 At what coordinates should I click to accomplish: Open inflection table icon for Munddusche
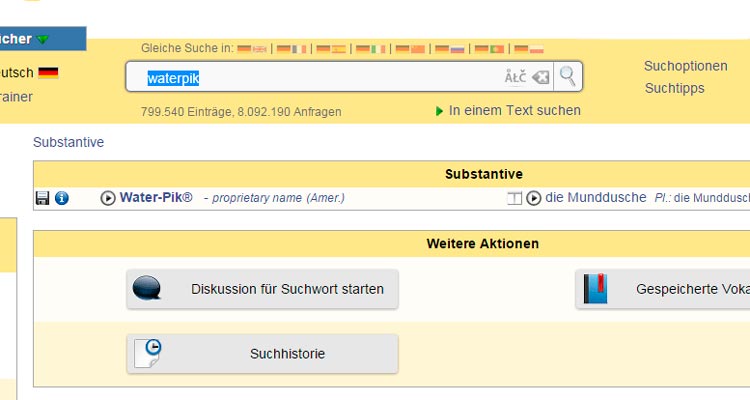coord(514,198)
